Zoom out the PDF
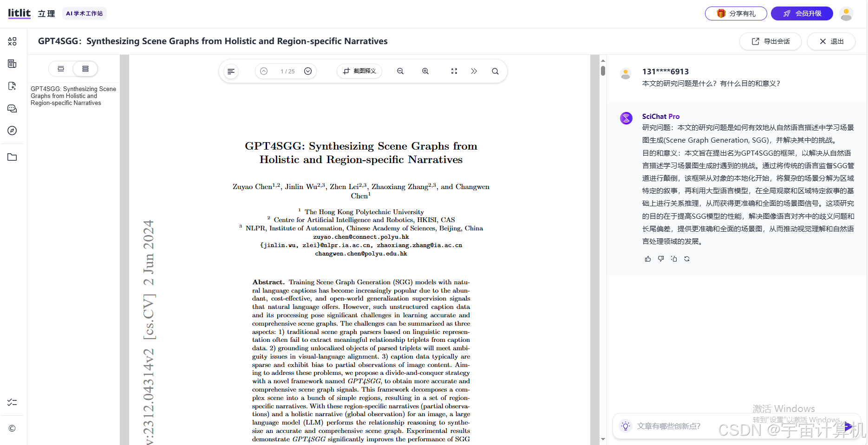The height and width of the screenshot is (445, 868). coord(400,71)
